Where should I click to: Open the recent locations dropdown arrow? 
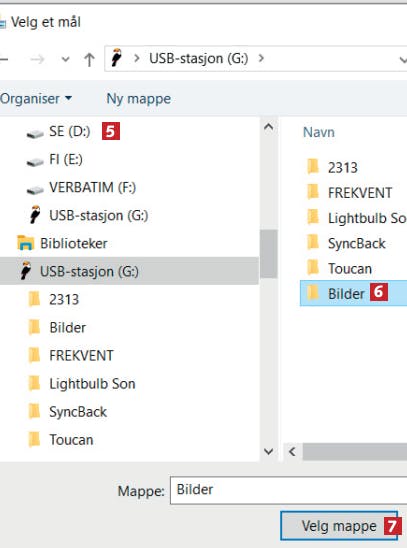[65, 59]
